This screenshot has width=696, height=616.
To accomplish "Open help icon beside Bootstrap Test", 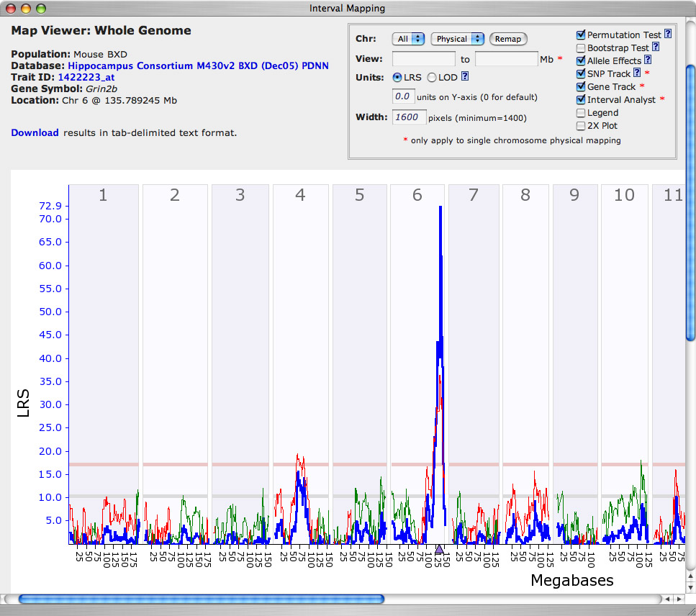I will [x=656, y=47].
